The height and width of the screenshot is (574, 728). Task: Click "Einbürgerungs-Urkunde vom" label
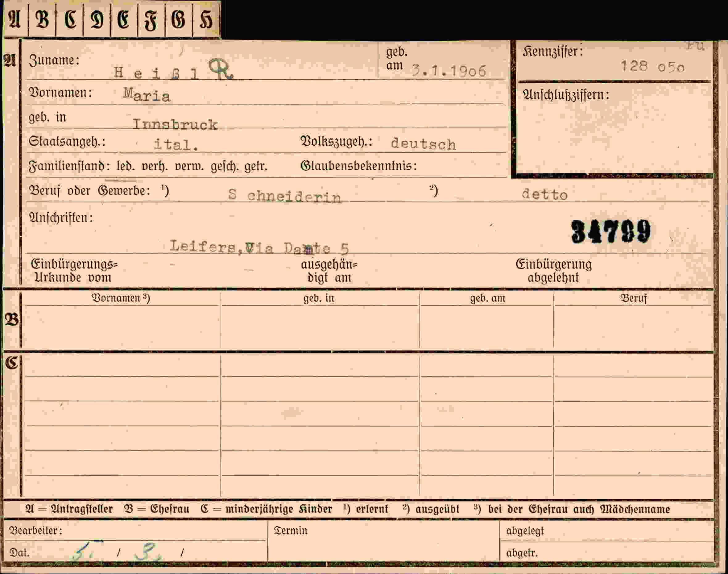coord(74,271)
